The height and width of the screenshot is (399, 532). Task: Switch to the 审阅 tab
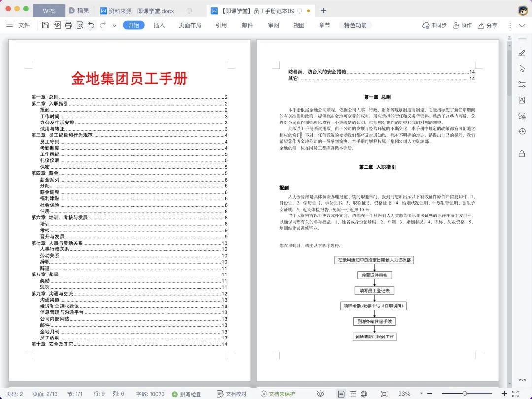coord(273,25)
